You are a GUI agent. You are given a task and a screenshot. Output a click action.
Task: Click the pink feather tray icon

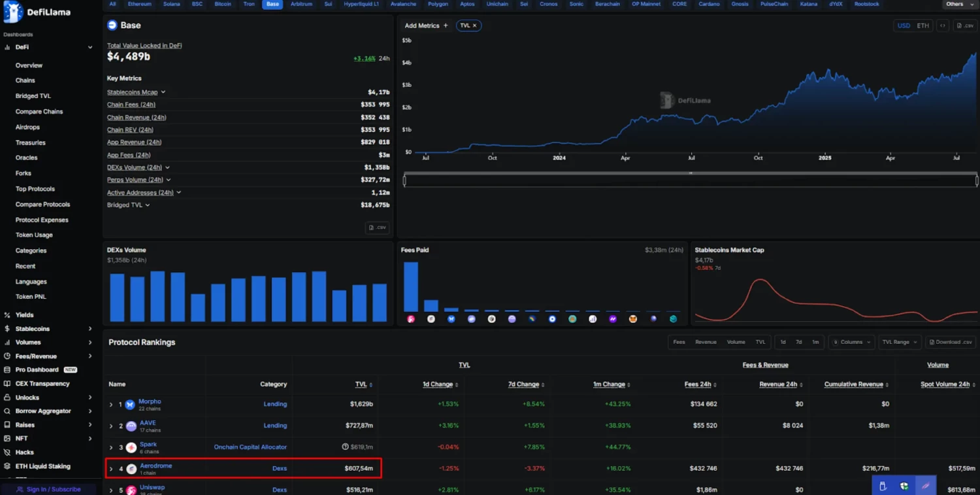point(926,486)
